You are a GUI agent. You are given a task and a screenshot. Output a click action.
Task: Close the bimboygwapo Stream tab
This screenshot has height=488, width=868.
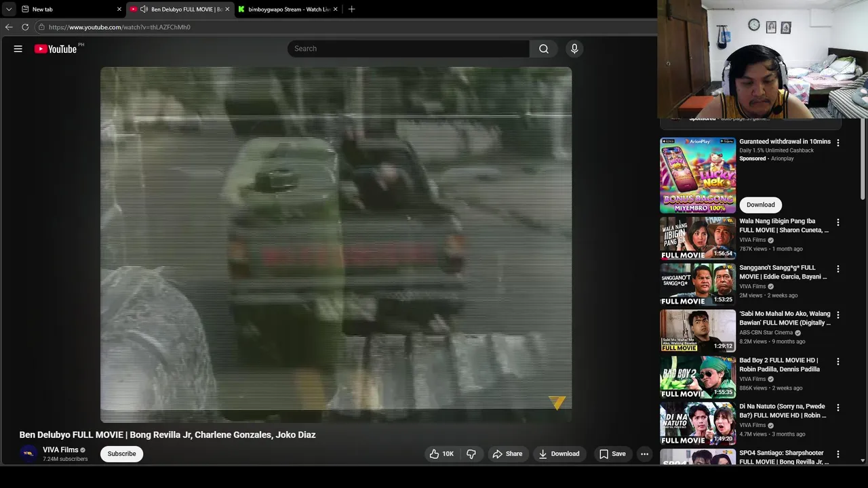pos(335,9)
